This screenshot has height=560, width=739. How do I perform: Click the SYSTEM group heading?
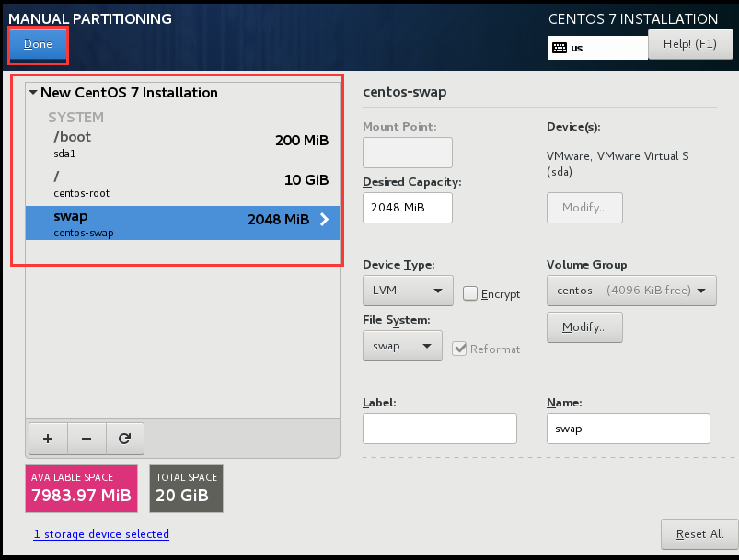[75, 118]
